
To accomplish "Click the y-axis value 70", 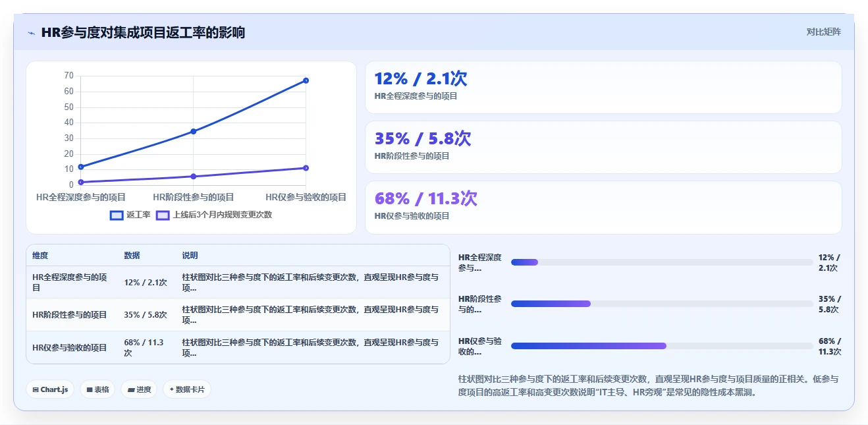I will coord(69,76).
